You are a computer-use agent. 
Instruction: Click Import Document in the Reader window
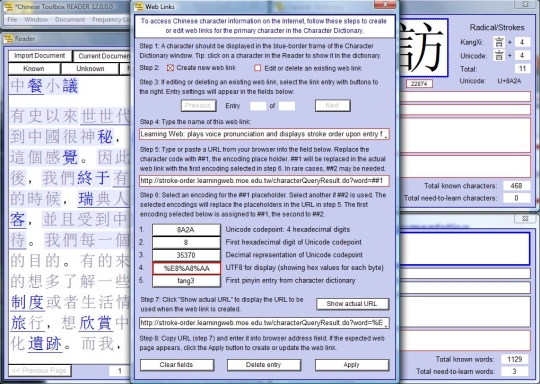click(40, 56)
